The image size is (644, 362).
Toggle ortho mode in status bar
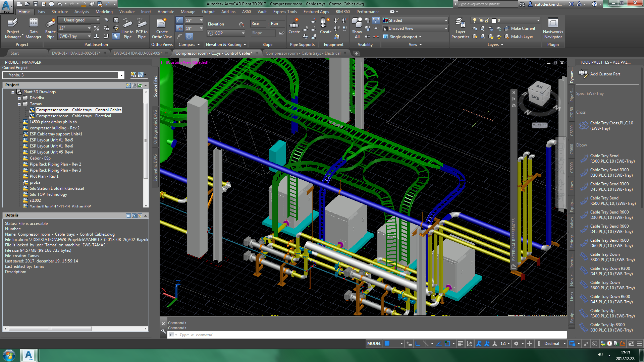tap(418, 344)
